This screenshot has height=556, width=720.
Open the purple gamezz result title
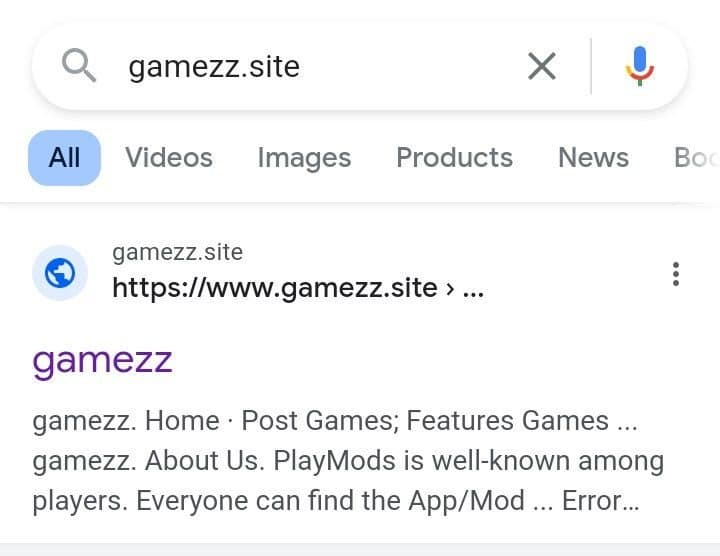pos(102,359)
